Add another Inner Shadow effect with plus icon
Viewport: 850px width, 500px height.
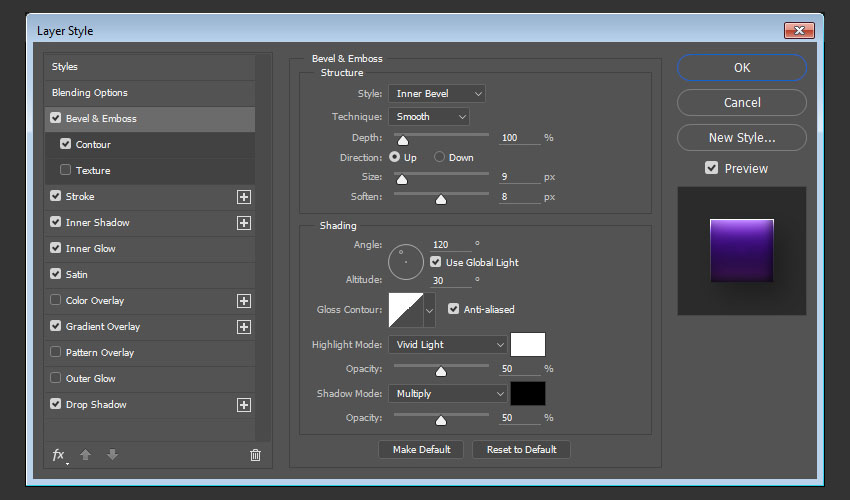[243, 223]
